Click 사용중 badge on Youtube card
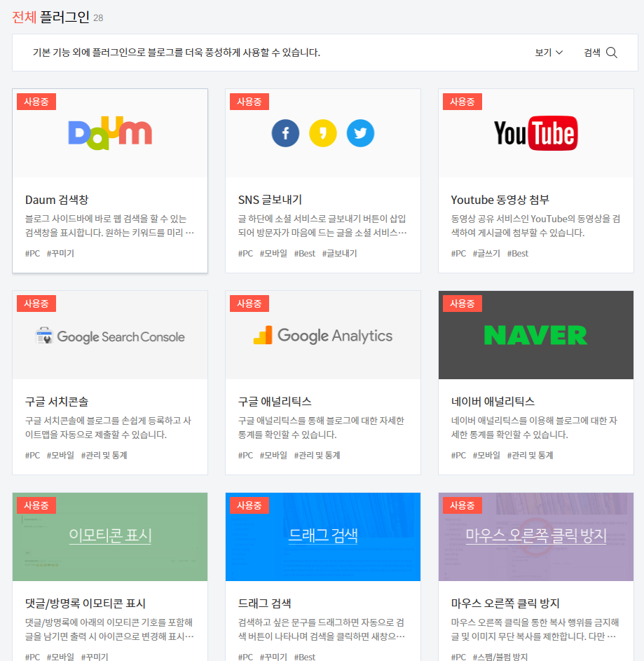The image size is (644, 661). point(463,102)
